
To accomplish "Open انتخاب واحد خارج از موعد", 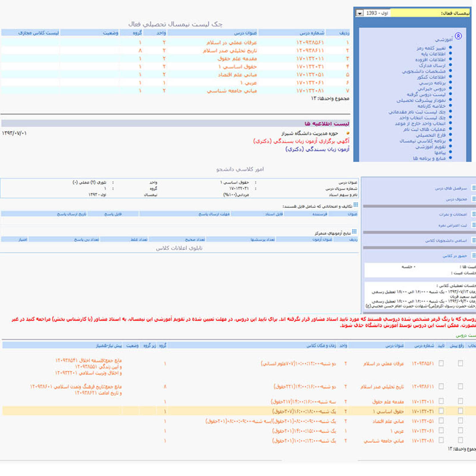I will click(420, 123).
